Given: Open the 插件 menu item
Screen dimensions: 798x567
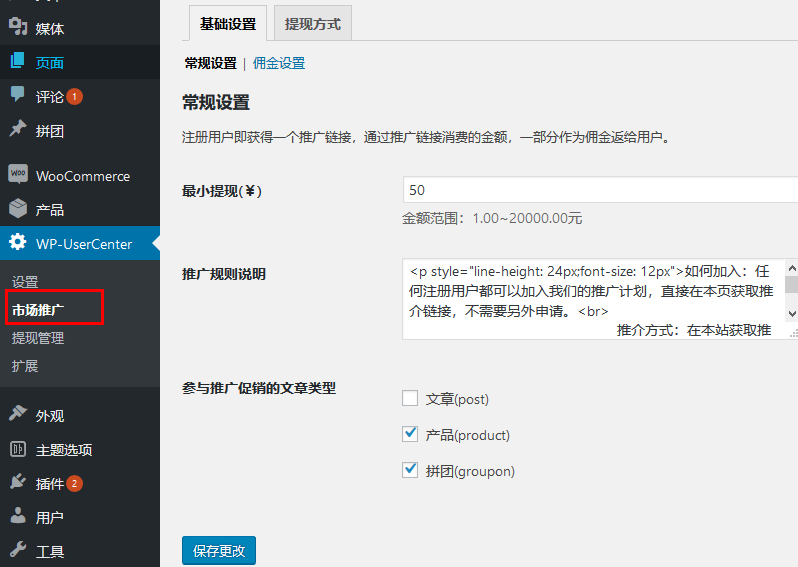Looking at the screenshot, I should pos(80,484).
